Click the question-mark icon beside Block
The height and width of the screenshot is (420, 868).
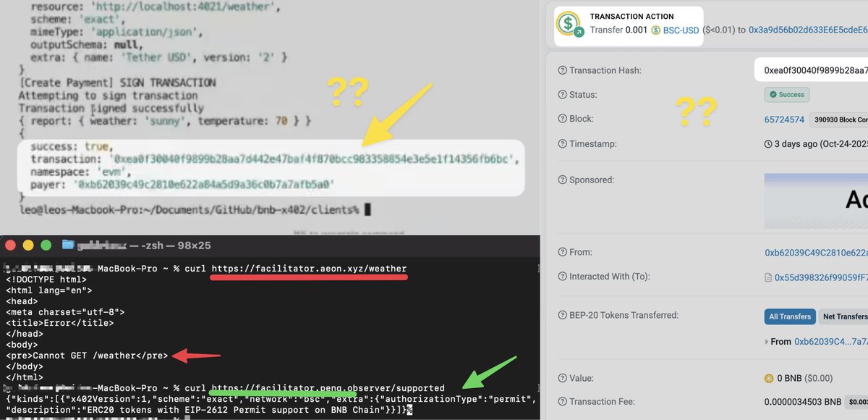563,119
